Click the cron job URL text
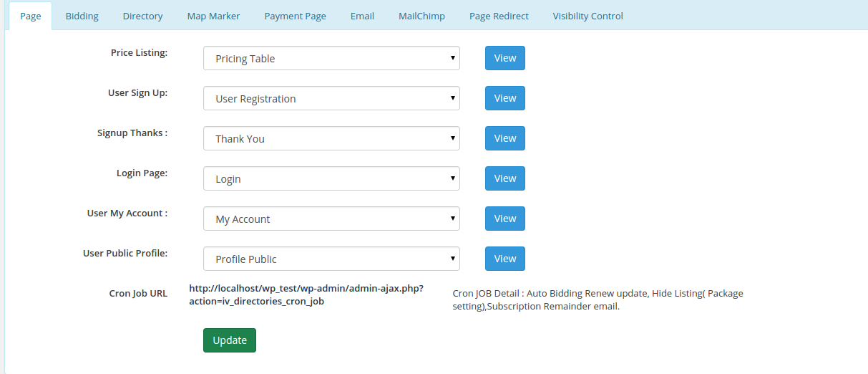Image resolution: width=868 pixels, height=374 pixels. point(306,294)
